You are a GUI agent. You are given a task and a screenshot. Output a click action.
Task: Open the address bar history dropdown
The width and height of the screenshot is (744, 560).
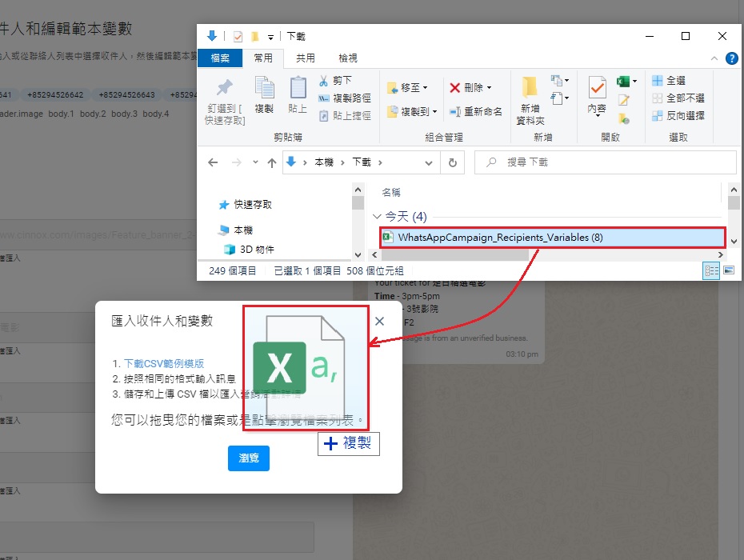(x=429, y=162)
